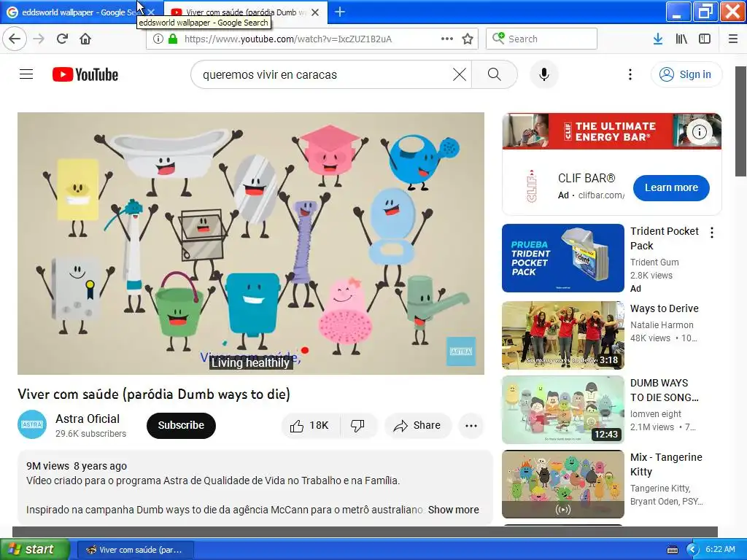Click the Astra Oficial channel avatar
Screen dimensions: 747x560
click(32, 424)
